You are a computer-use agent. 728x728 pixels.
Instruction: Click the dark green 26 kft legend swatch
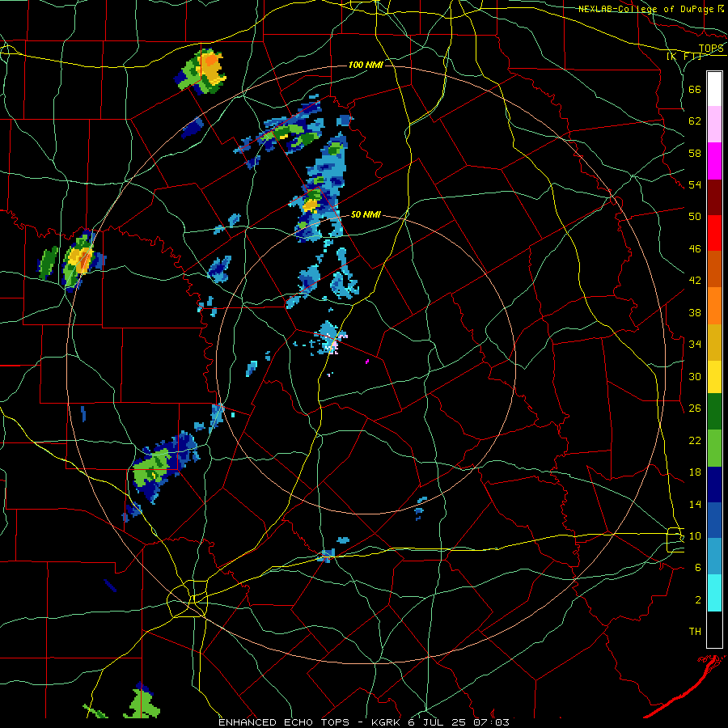pyautogui.click(x=714, y=412)
